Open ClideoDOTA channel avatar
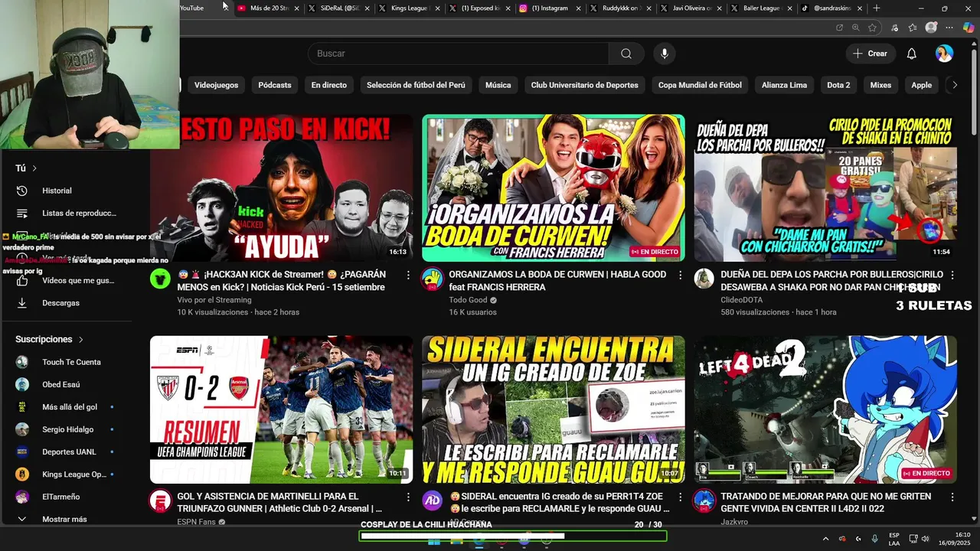 coord(704,279)
